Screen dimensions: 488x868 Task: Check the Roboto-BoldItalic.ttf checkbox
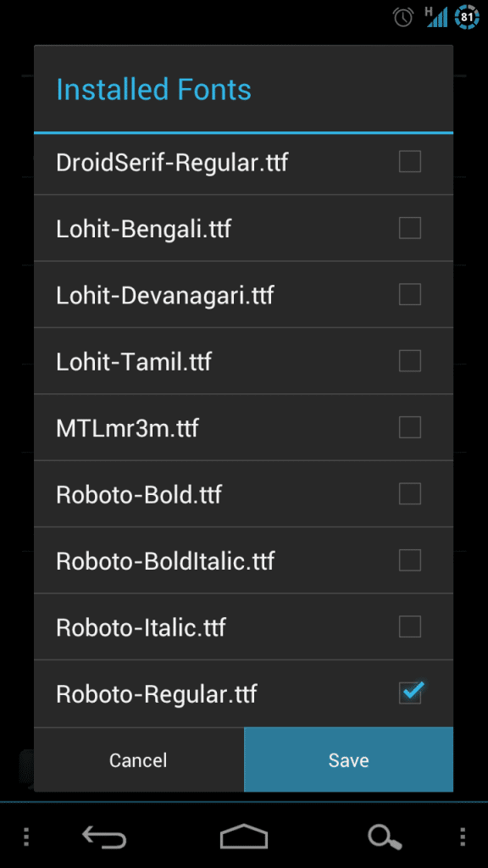pyautogui.click(x=410, y=560)
